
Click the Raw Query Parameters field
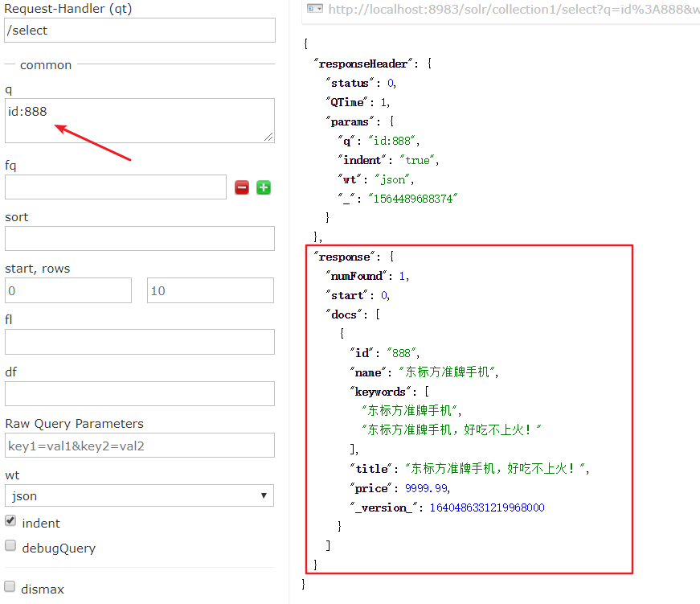[x=140, y=445]
